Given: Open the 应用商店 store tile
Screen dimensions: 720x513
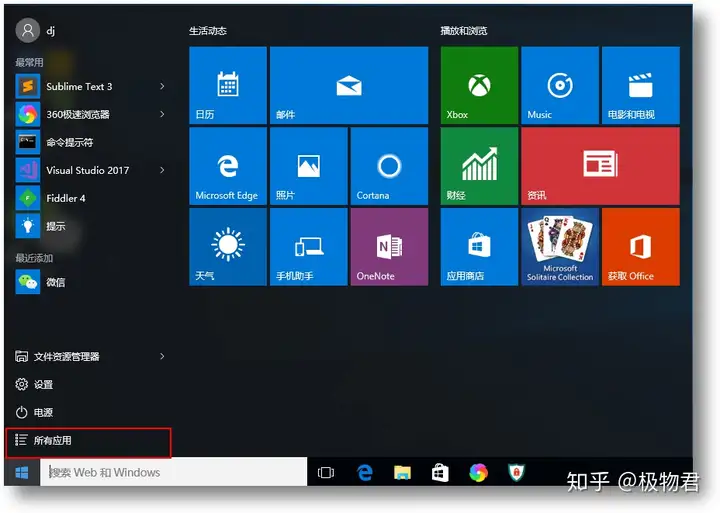Looking at the screenshot, I should 479,247.
